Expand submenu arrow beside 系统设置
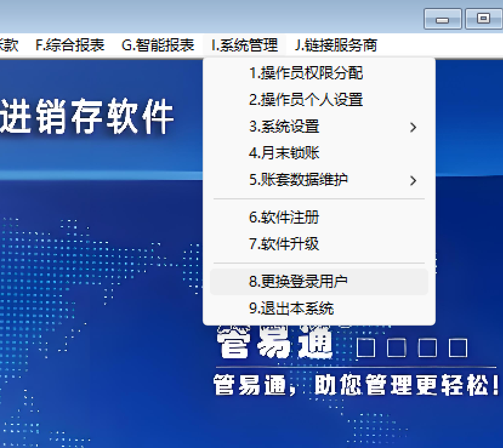This screenshot has height=448, width=503. coord(413,127)
